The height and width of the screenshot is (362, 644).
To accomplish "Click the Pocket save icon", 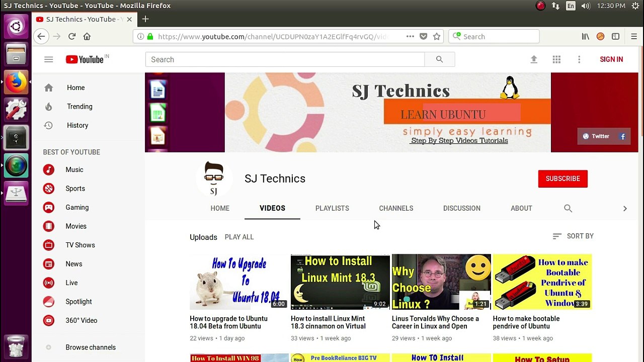I will [423, 36].
